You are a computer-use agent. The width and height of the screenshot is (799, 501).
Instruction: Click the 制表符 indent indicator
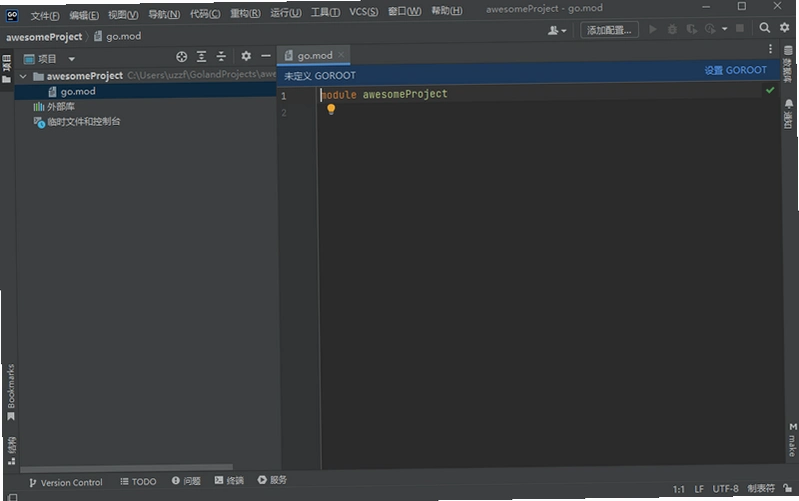tap(761, 488)
